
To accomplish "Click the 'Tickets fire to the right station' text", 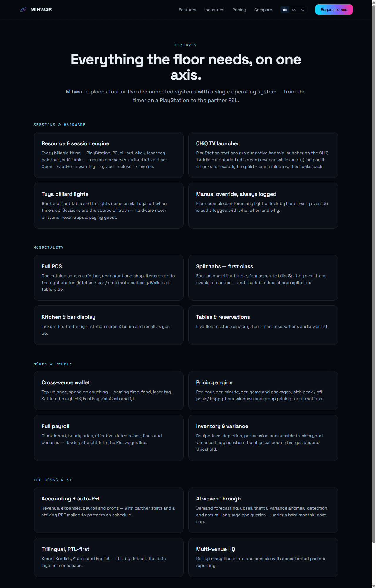I will pyautogui.click(x=106, y=330).
